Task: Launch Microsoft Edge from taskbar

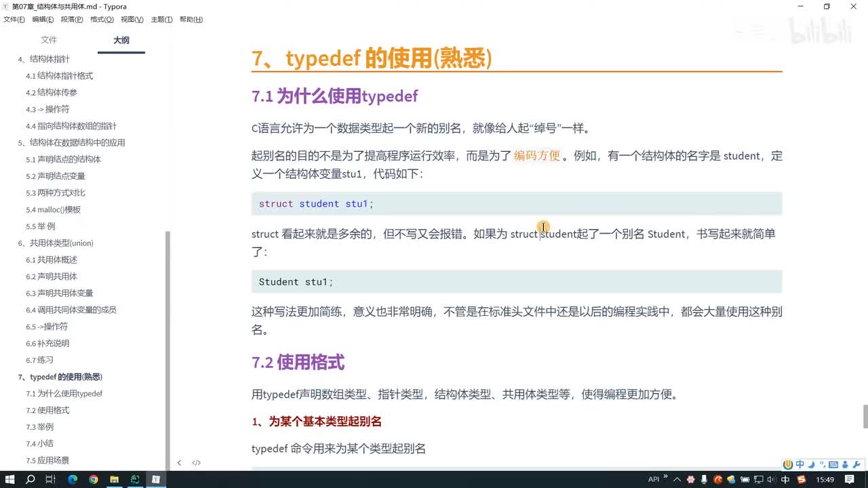Action: (73, 479)
